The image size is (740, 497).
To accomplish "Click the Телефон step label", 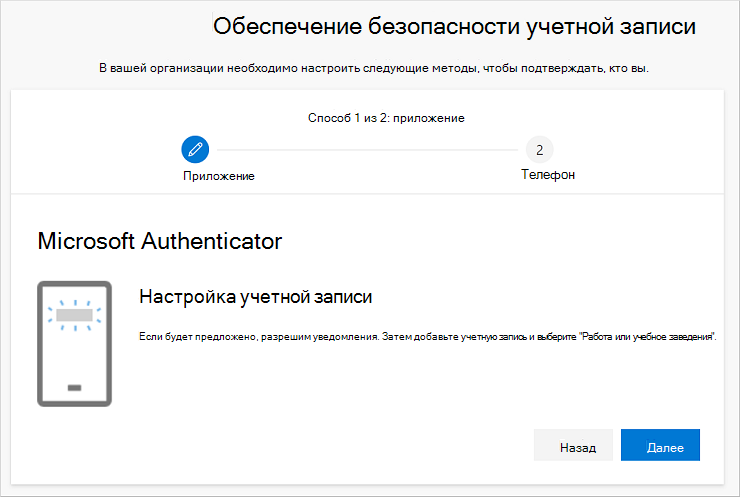I will pos(548,175).
